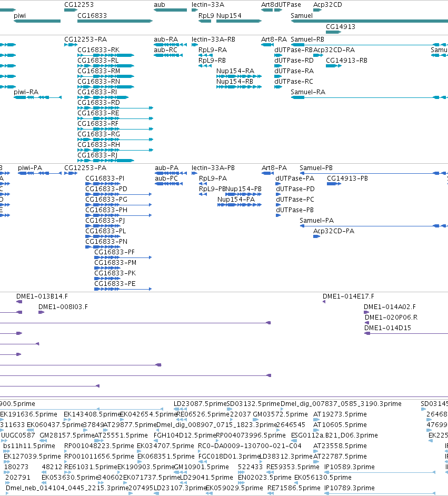Image resolution: width=448 pixels, height=496 pixels.
Task: Select clone DME1-020P06.R
Action: (x=391, y=318)
